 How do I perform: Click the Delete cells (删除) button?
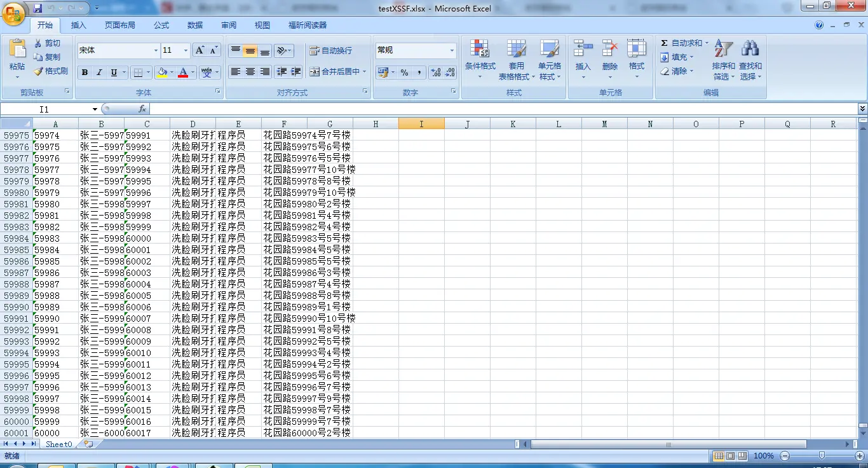610,60
